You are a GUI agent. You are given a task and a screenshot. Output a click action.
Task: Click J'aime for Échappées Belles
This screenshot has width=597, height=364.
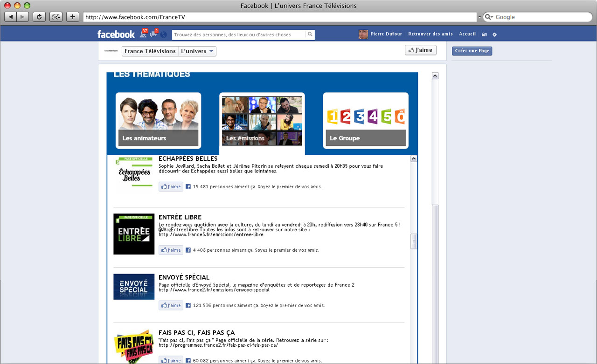pos(171,186)
